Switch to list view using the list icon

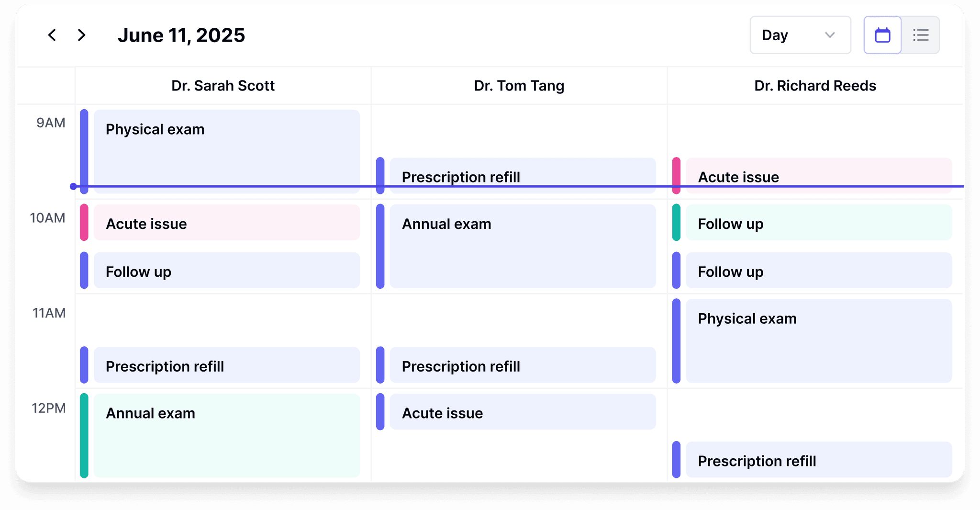[920, 34]
